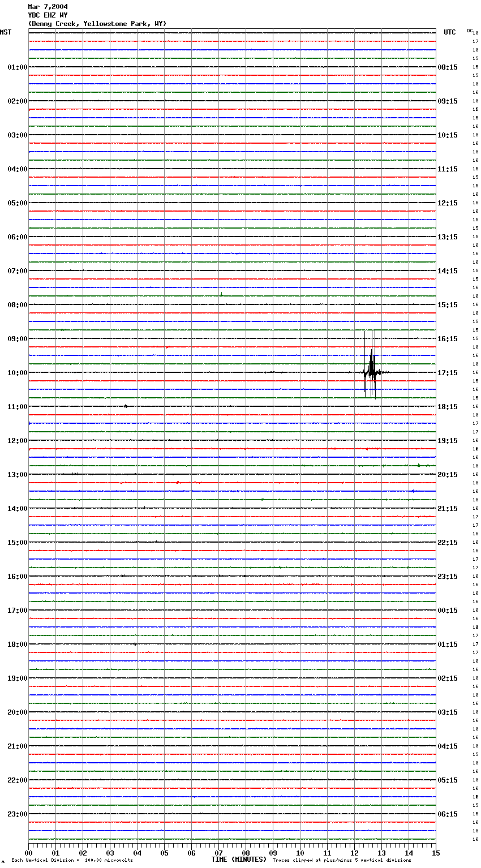Click the UTC time label '04:15'

(x=448, y=746)
